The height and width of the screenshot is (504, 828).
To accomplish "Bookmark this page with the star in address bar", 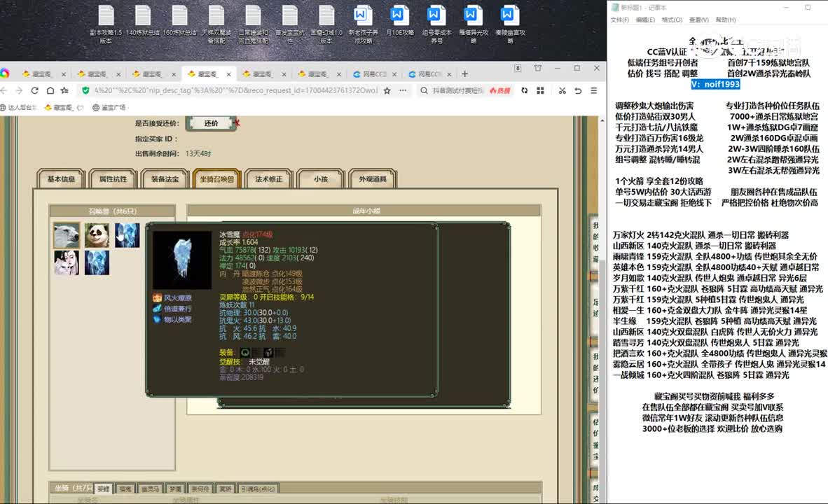I will pos(387,91).
